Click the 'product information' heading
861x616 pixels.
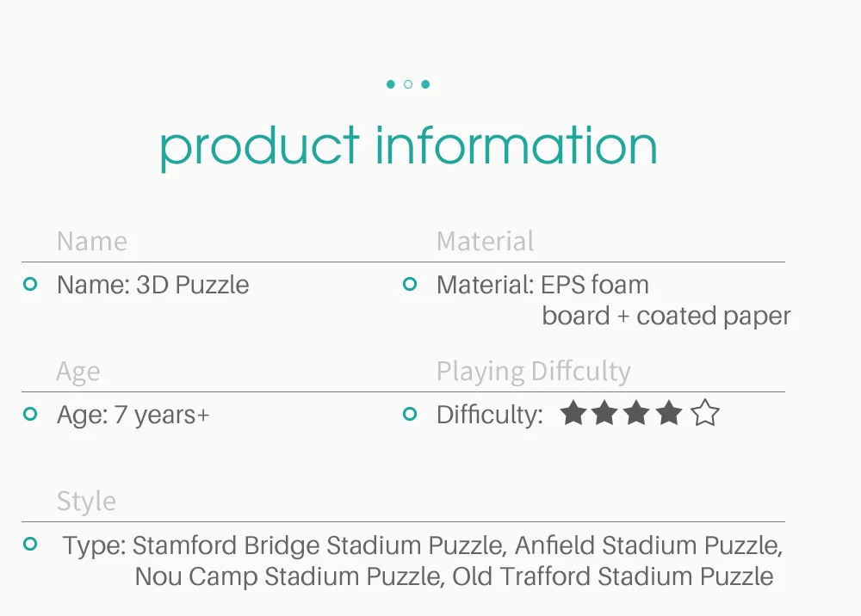pyautogui.click(x=408, y=146)
